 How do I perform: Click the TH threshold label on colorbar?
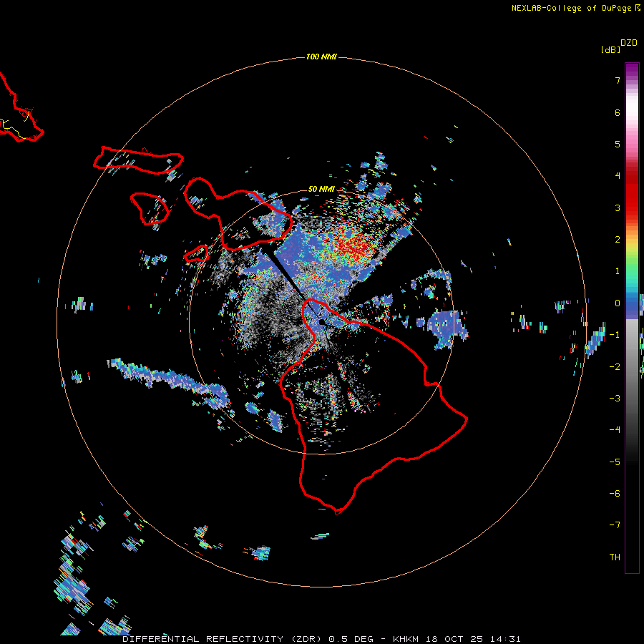(615, 557)
